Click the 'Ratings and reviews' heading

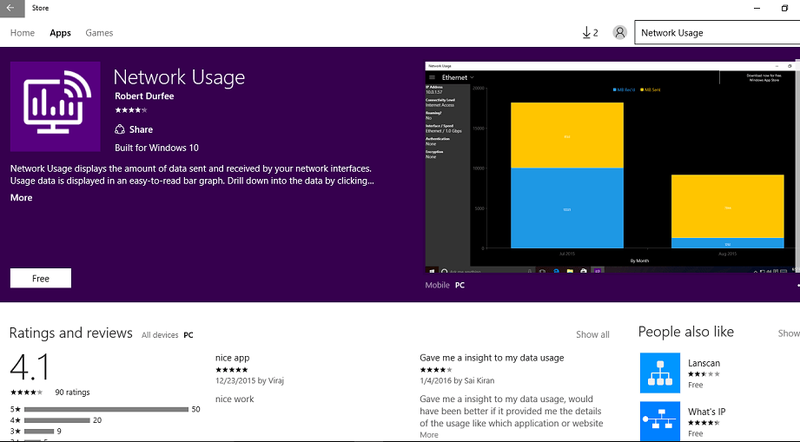[x=71, y=333]
